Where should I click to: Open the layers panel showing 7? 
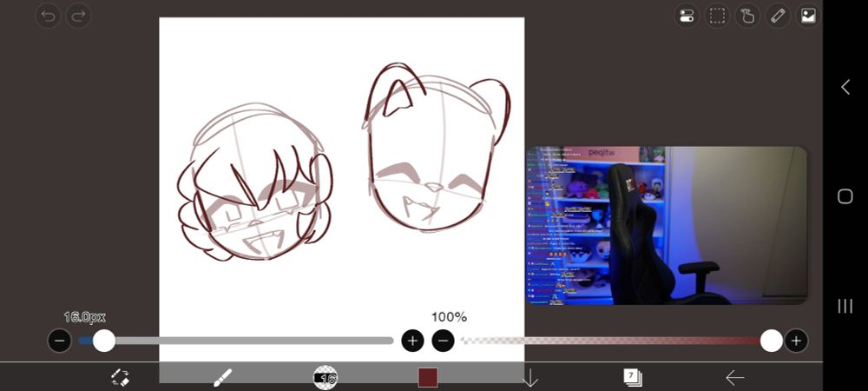pos(633,378)
